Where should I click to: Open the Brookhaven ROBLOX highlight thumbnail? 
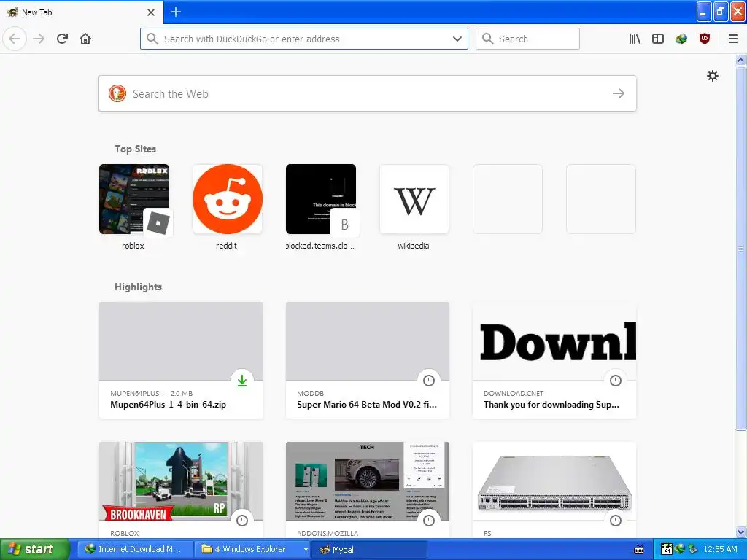coord(181,481)
